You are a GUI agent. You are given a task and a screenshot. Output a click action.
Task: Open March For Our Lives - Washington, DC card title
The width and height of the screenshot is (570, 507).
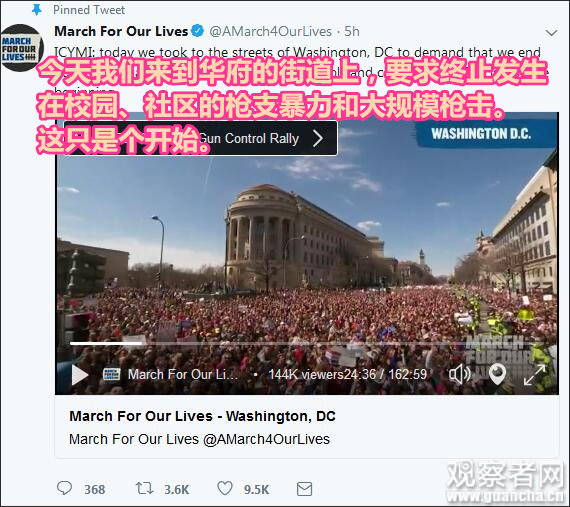click(202, 416)
